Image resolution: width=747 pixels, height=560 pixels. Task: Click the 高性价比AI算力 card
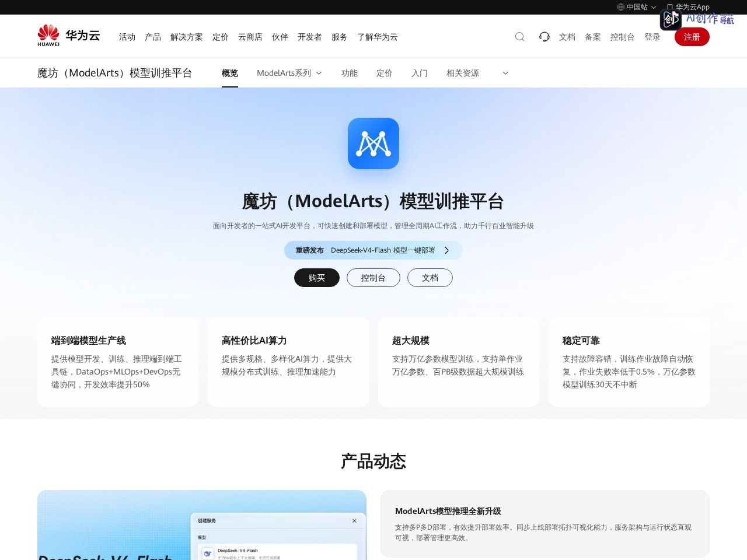pos(288,362)
